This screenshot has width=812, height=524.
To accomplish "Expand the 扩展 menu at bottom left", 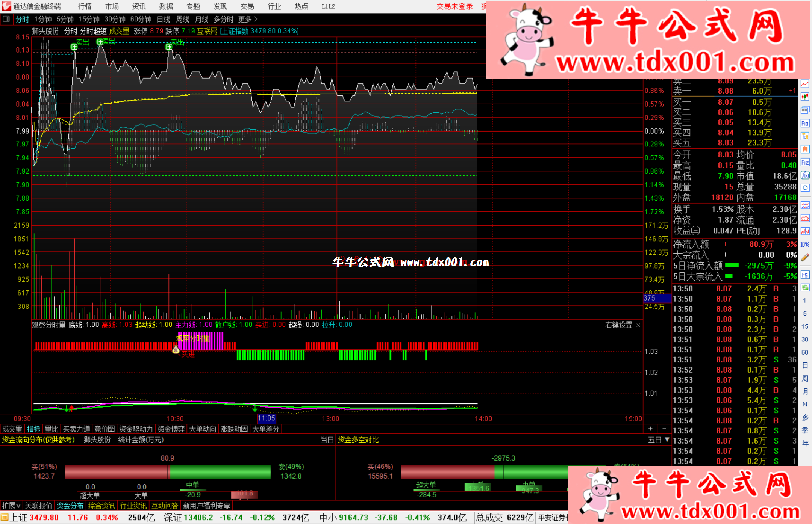I will (11, 506).
